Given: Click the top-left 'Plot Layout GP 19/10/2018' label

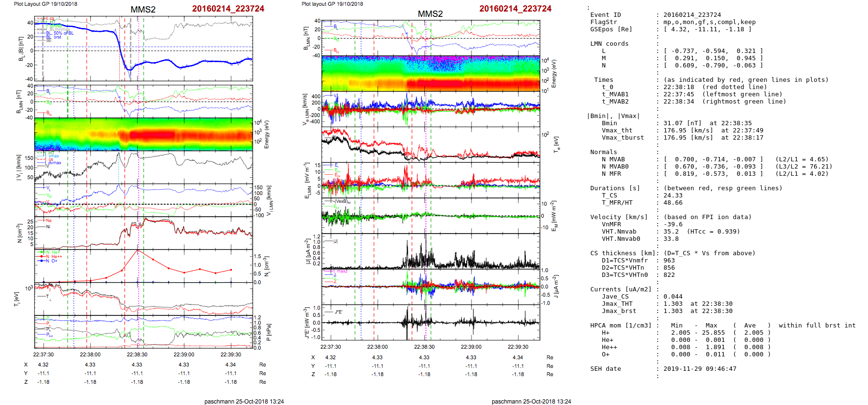Looking at the screenshot, I should click(45, 4).
